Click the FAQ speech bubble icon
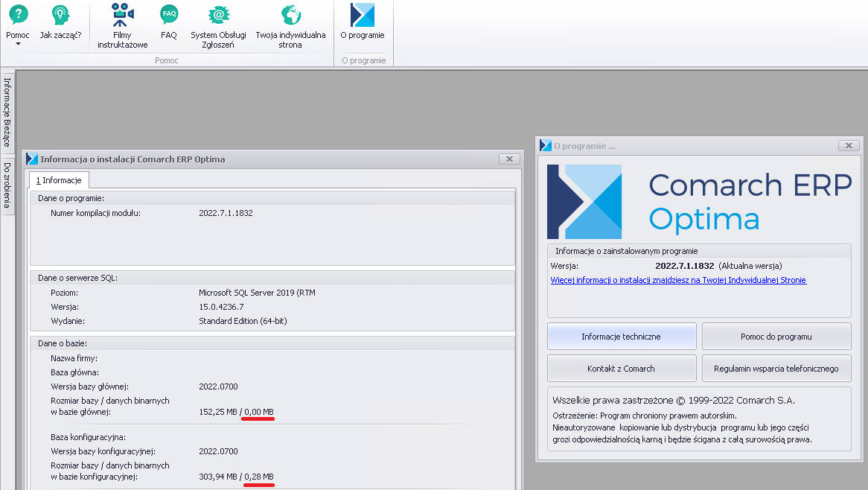 coord(169,15)
